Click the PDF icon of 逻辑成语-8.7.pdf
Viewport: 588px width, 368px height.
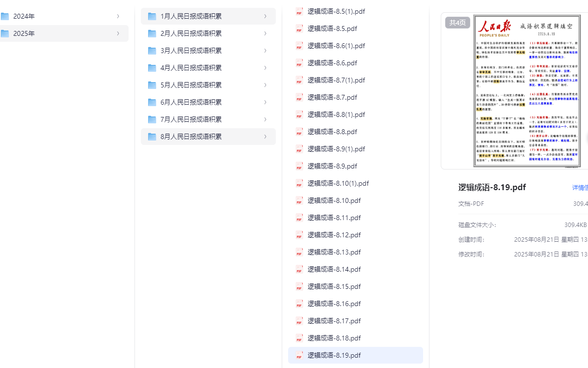[299, 97]
